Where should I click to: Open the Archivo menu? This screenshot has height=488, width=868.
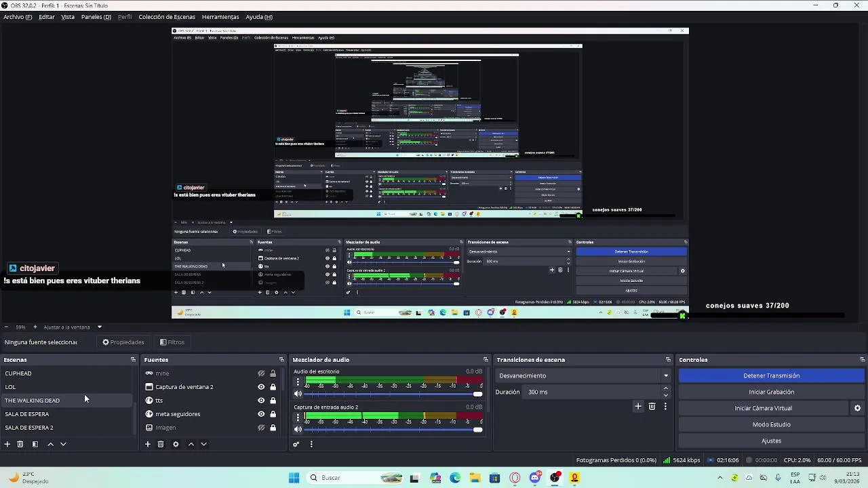[18, 17]
